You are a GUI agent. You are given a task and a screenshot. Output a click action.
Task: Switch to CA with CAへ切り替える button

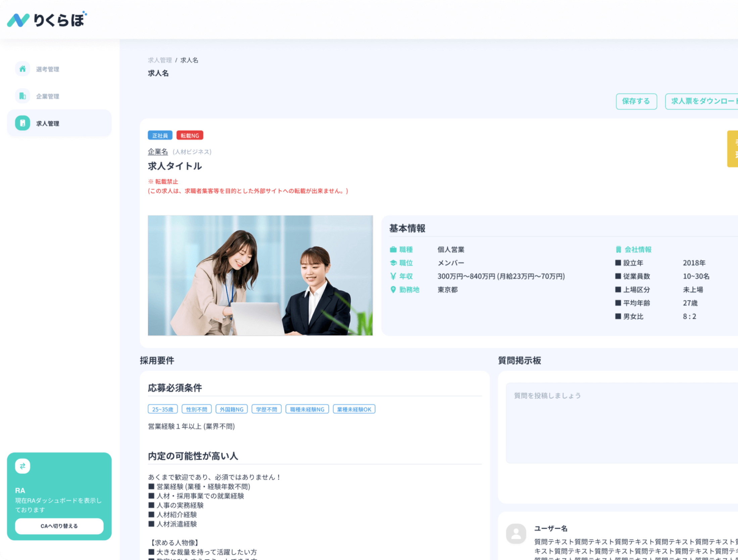click(x=59, y=526)
